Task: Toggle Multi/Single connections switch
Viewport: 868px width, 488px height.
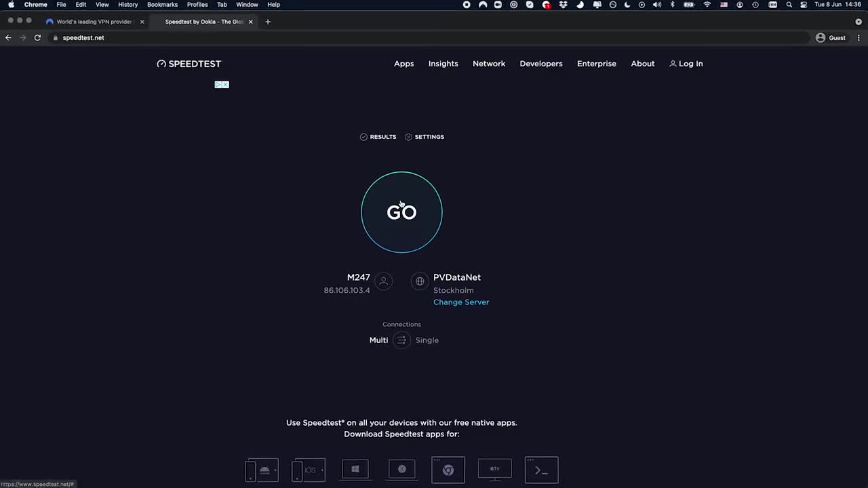Action: tap(401, 340)
